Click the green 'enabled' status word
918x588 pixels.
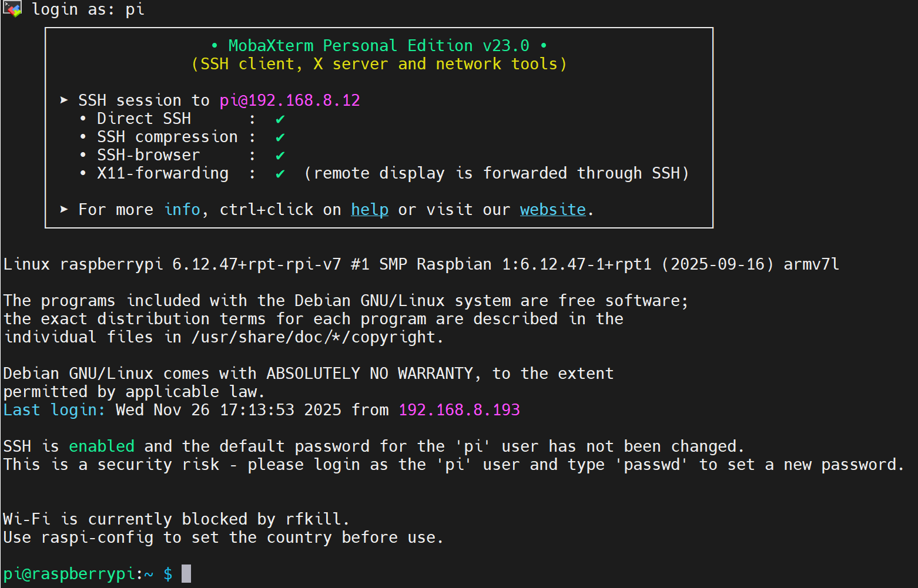[x=102, y=446]
